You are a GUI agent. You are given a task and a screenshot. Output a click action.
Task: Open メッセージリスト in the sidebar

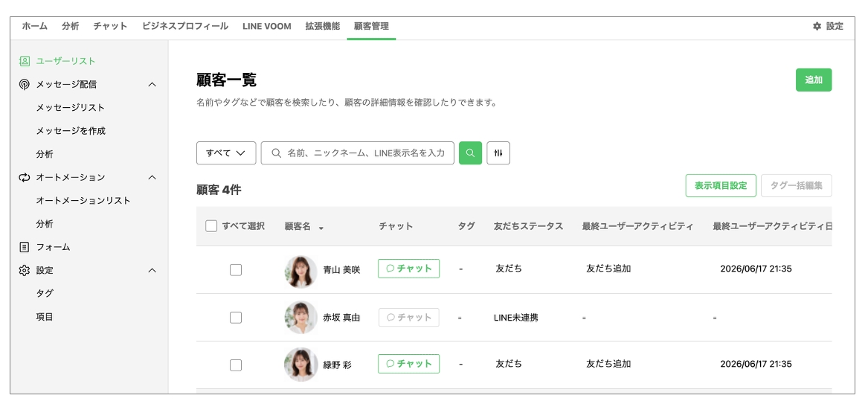click(x=71, y=108)
